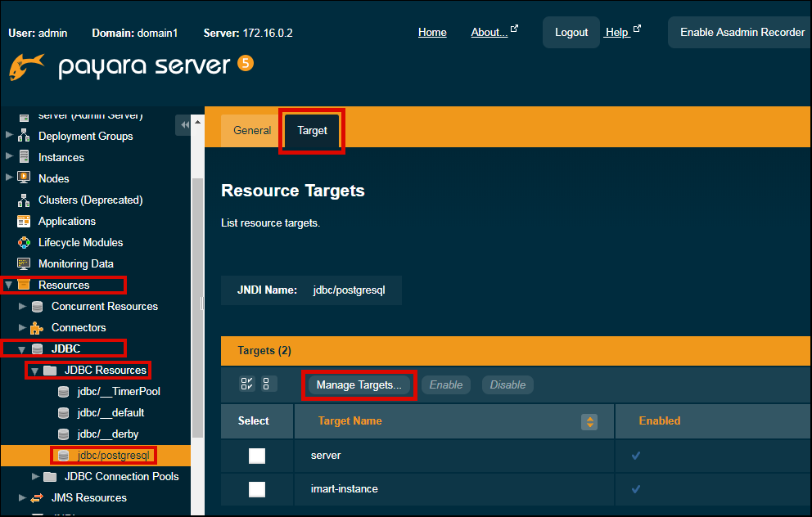
Task: Click the select all targets icon
Action: coord(247,384)
